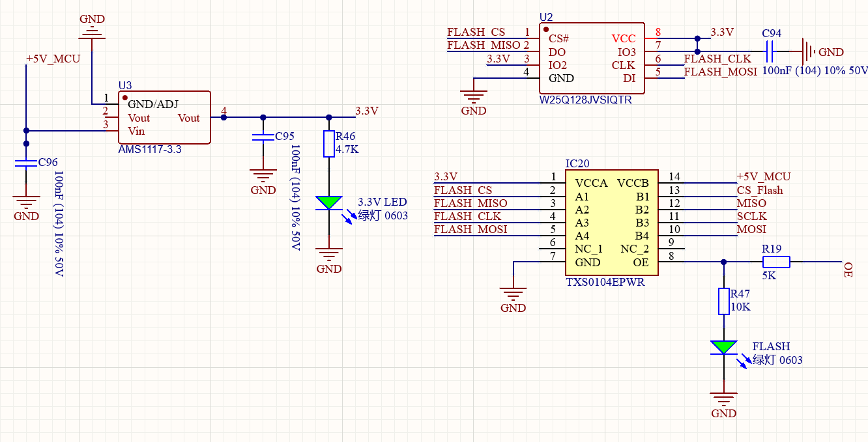868x442 pixels.
Task: Click the GND/ADJ pin name inside U3
Action: pyautogui.click(x=152, y=104)
